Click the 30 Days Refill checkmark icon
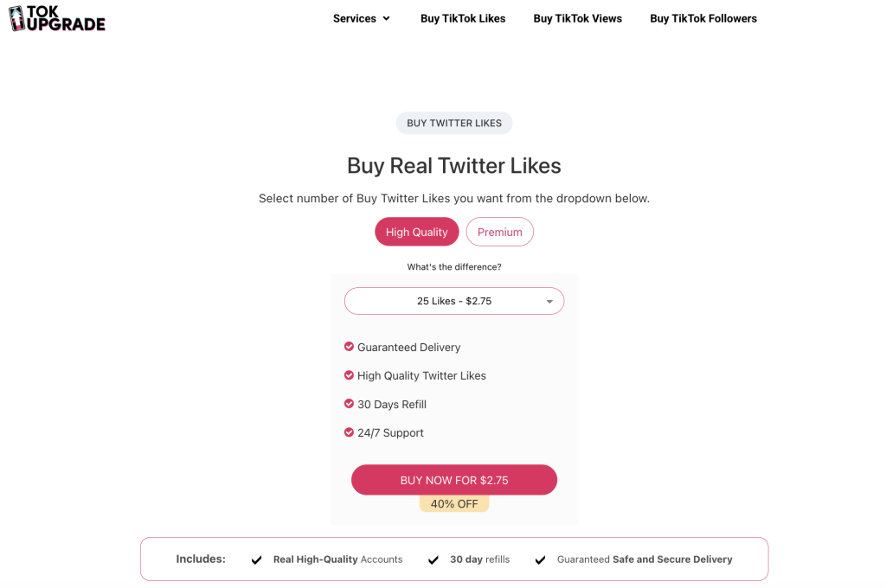The width and height of the screenshot is (886, 588). 349,403
